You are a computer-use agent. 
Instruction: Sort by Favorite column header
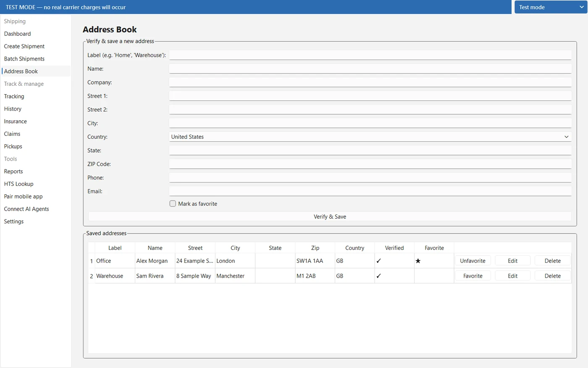(434, 248)
